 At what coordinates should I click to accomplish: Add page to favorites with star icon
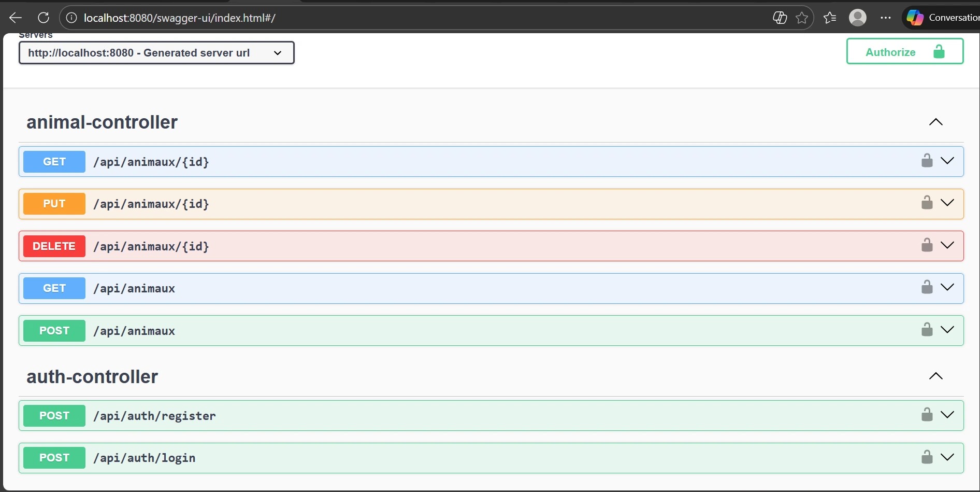click(x=801, y=17)
